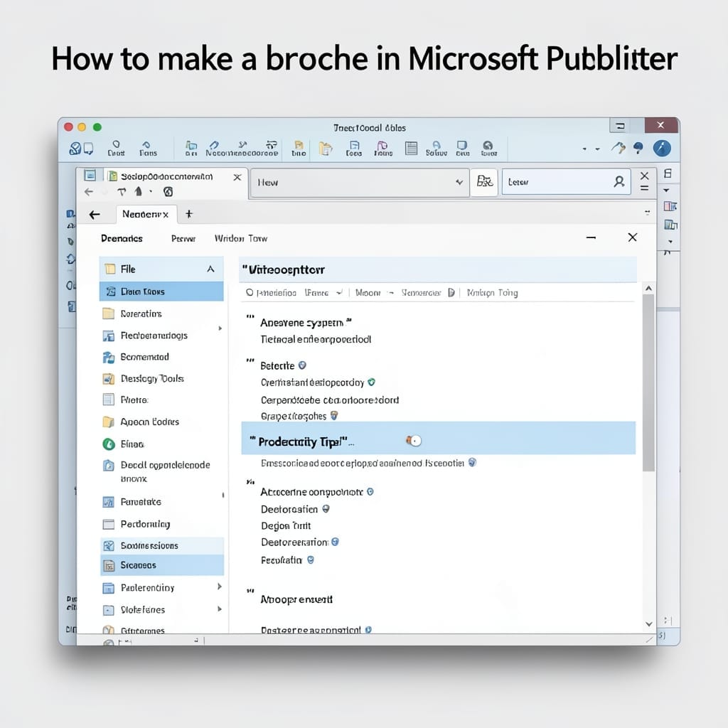Click the vertical scrollbar thumb
This screenshot has height=728, width=728.
click(x=648, y=383)
